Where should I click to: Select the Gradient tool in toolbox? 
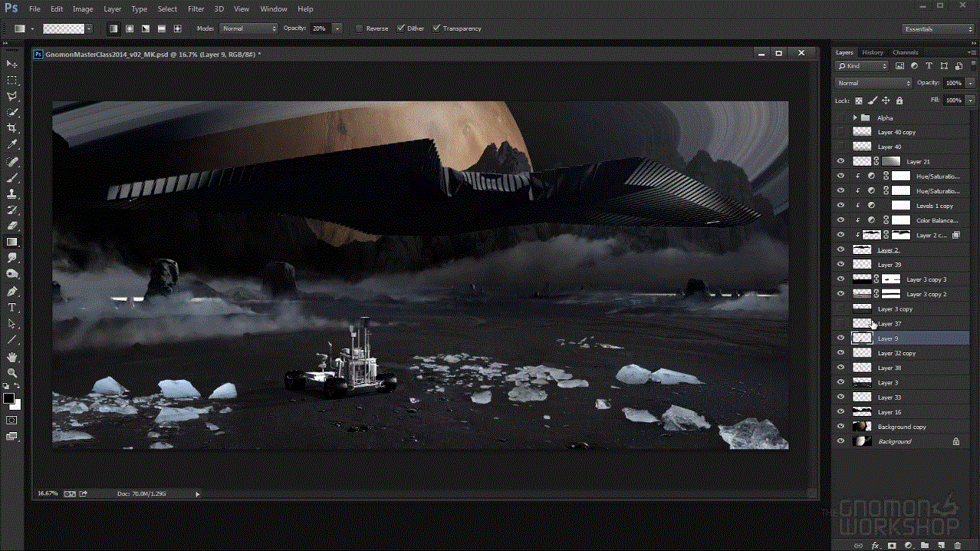[x=12, y=243]
